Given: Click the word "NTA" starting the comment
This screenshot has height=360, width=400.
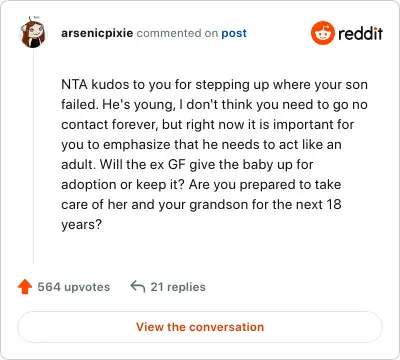Looking at the screenshot, I should pos(74,85).
